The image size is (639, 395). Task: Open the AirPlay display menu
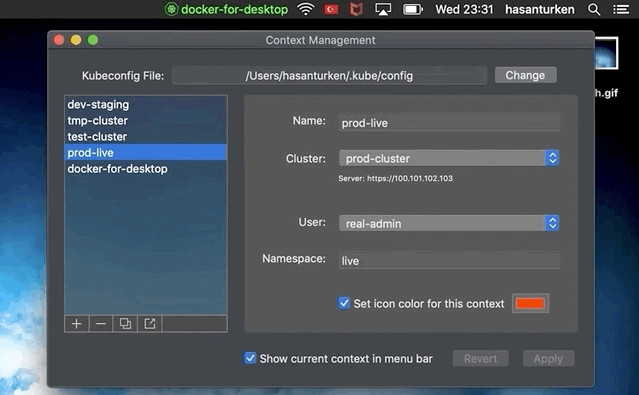pyautogui.click(x=383, y=9)
